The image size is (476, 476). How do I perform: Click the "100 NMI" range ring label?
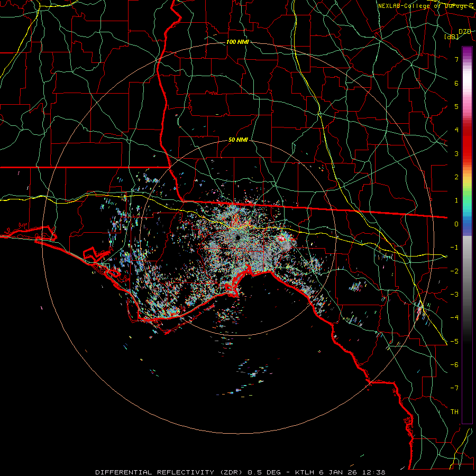click(237, 42)
